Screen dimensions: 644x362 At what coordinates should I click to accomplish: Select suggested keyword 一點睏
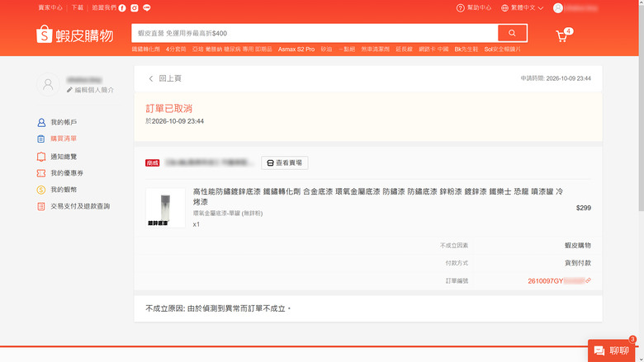coord(347,49)
